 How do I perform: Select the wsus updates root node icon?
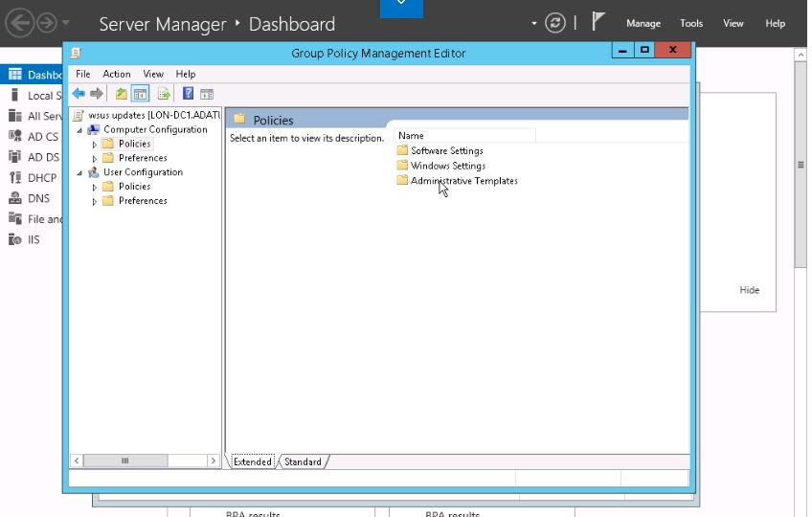click(x=79, y=115)
